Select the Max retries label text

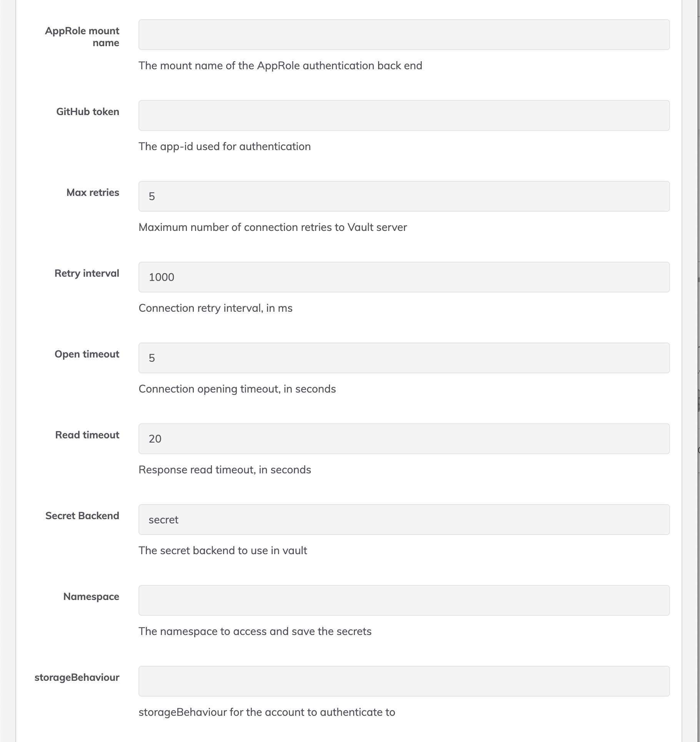[93, 192]
